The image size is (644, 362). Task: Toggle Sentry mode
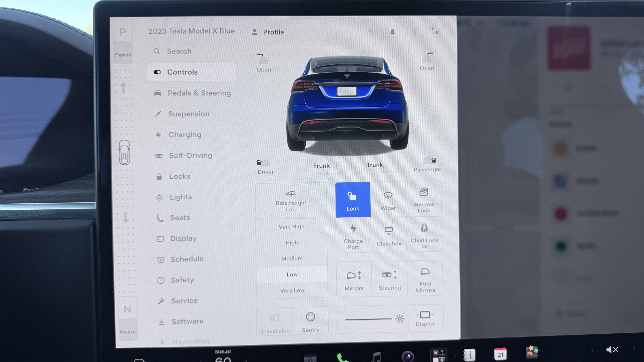click(x=310, y=321)
